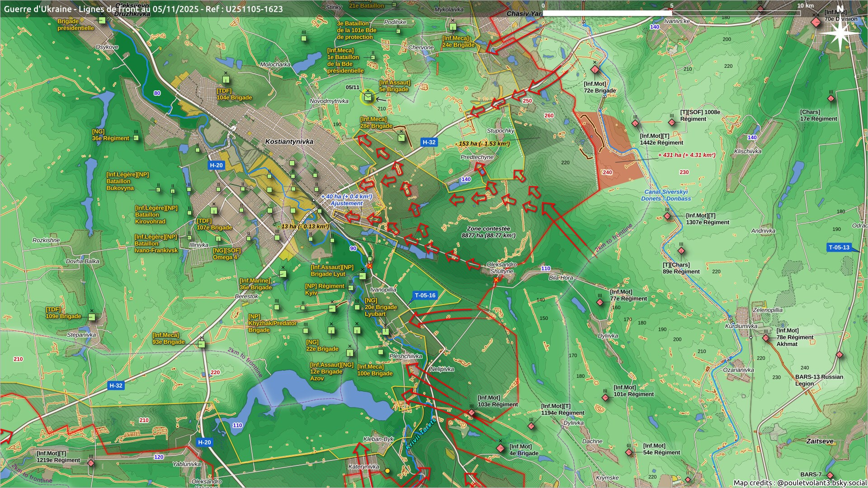The height and width of the screenshot is (488, 868).
Task: Click the + 431 ha gain annotation
Action: 686,155
